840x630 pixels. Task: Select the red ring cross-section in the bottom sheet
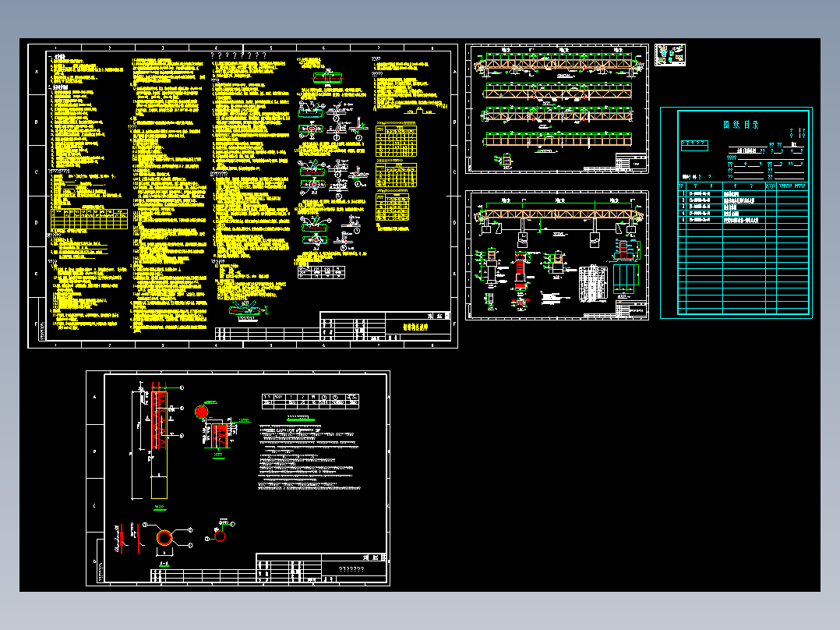click(x=165, y=537)
